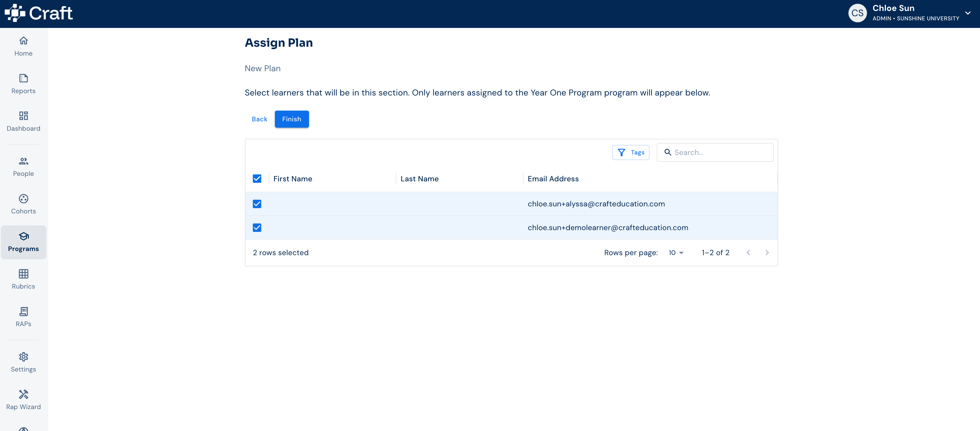The height and width of the screenshot is (431, 980).
Task: Open the Cohorts sidebar icon
Action: [23, 199]
